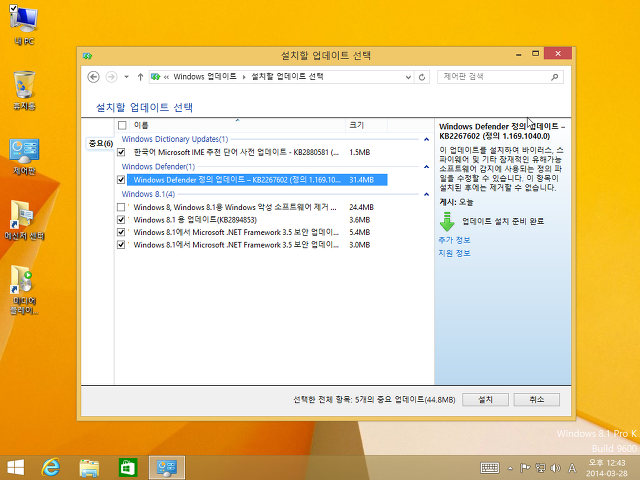Select the Windows Defender 정의 업데이트 row
Image resolution: width=640 pixels, height=480 pixels.
pos(257,180)
